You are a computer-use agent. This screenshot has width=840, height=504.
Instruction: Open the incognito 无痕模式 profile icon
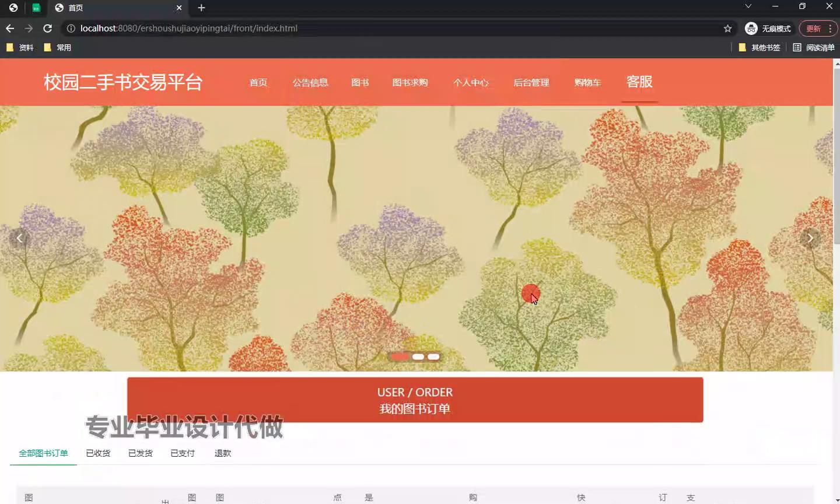(751, 28)
